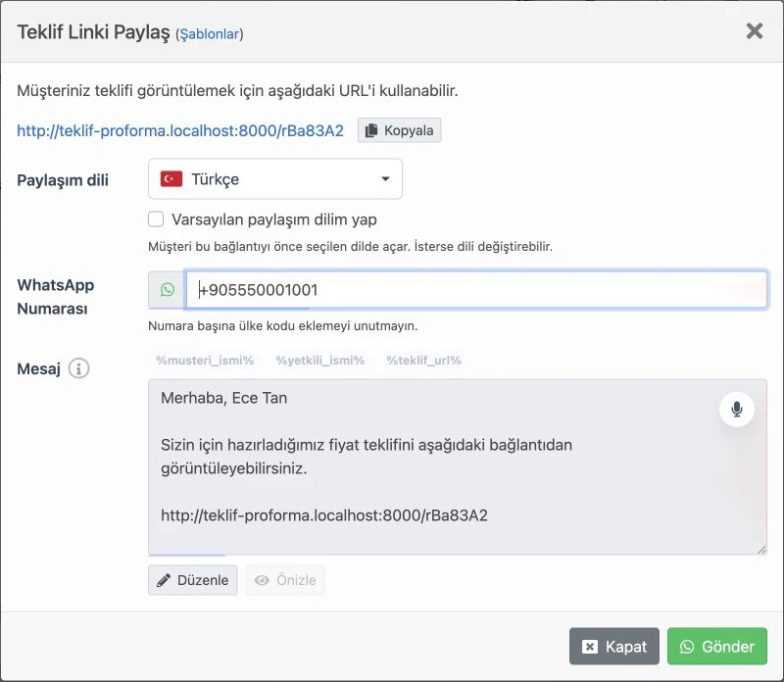
Task: Click the 'Teklif Linki Paylaş' dialog title
Action: (93, 32)
